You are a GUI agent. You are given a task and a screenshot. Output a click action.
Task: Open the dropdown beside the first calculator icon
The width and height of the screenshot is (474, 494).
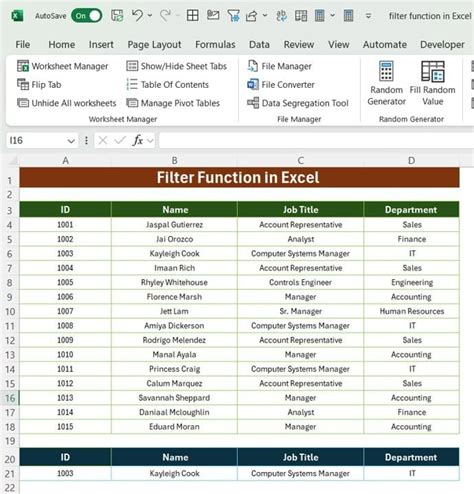[x=332, y=15]
